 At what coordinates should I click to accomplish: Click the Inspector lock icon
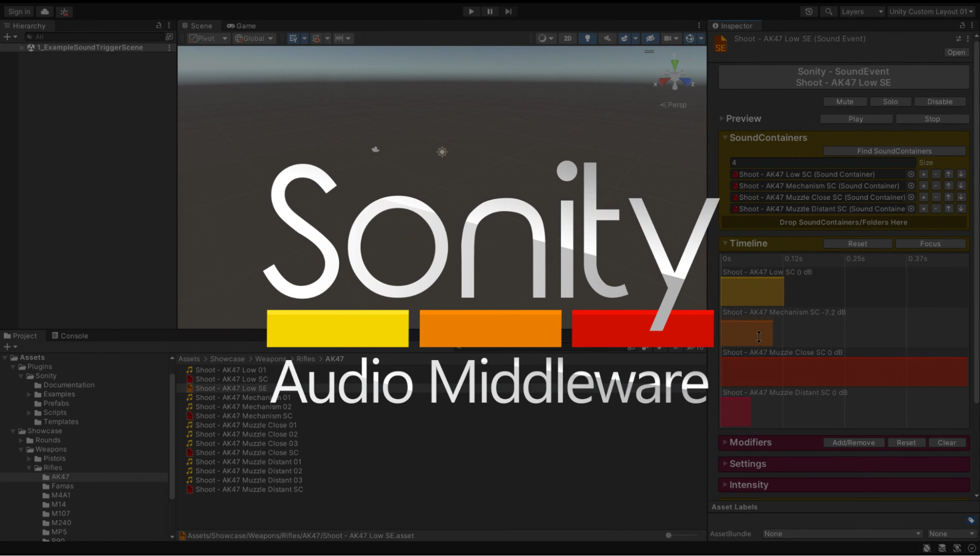point(962,25)
